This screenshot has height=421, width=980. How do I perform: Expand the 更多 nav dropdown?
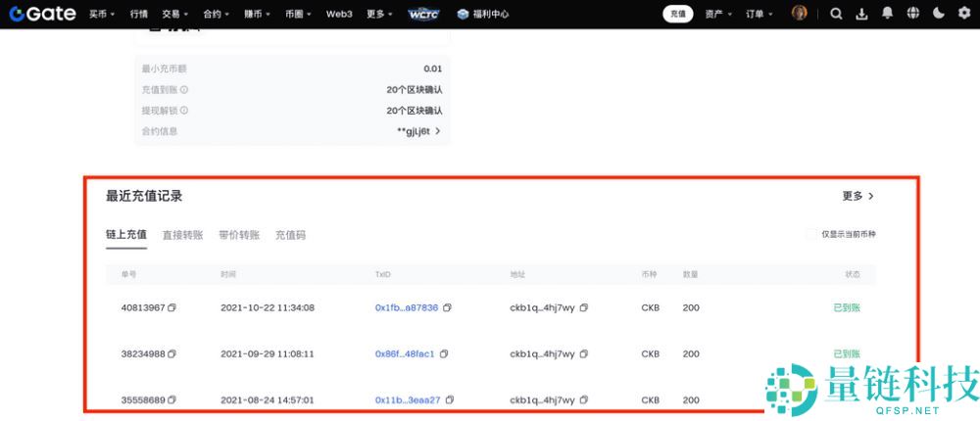click(380, 14)
